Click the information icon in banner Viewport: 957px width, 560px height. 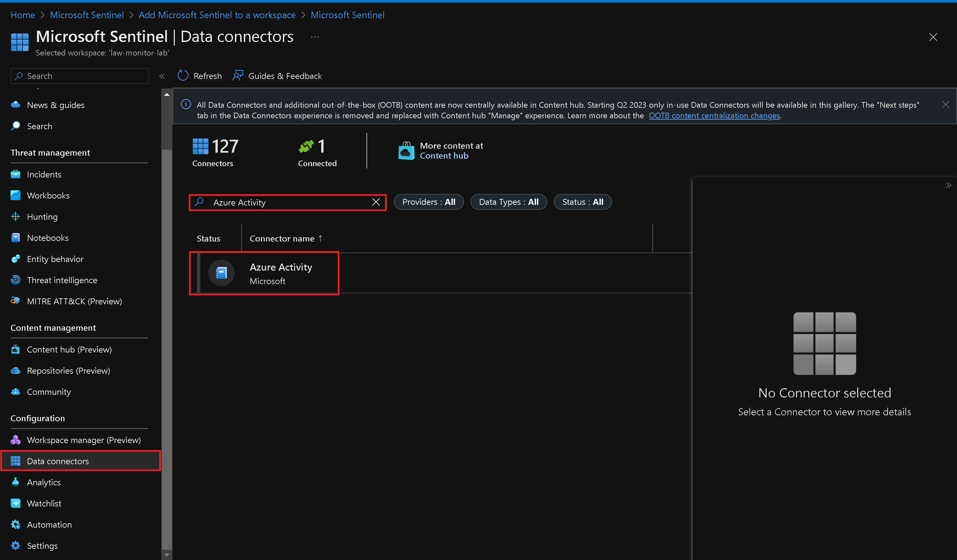[x=186, y=104]
